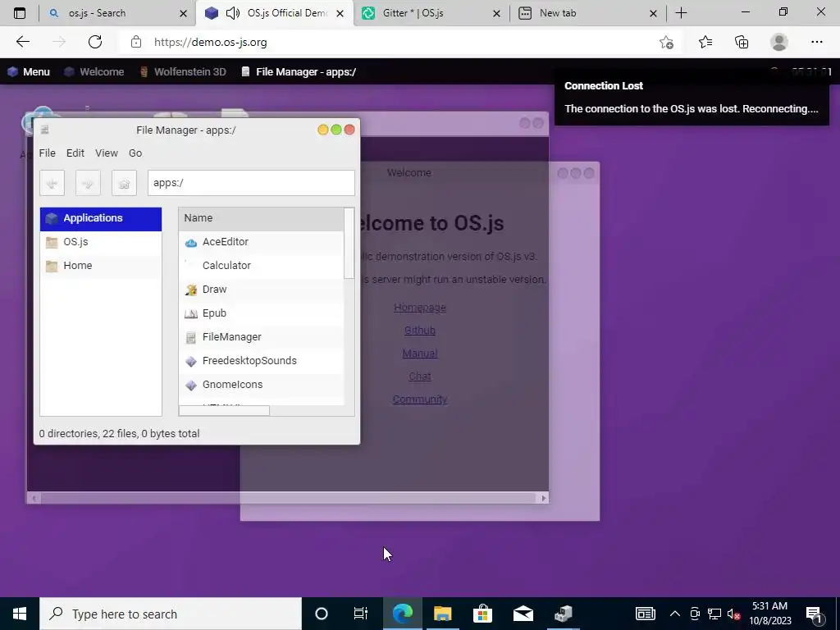Select Epub in the file list
The width and height of the screenshot is (840, 630).
click(x=262, y=313)
